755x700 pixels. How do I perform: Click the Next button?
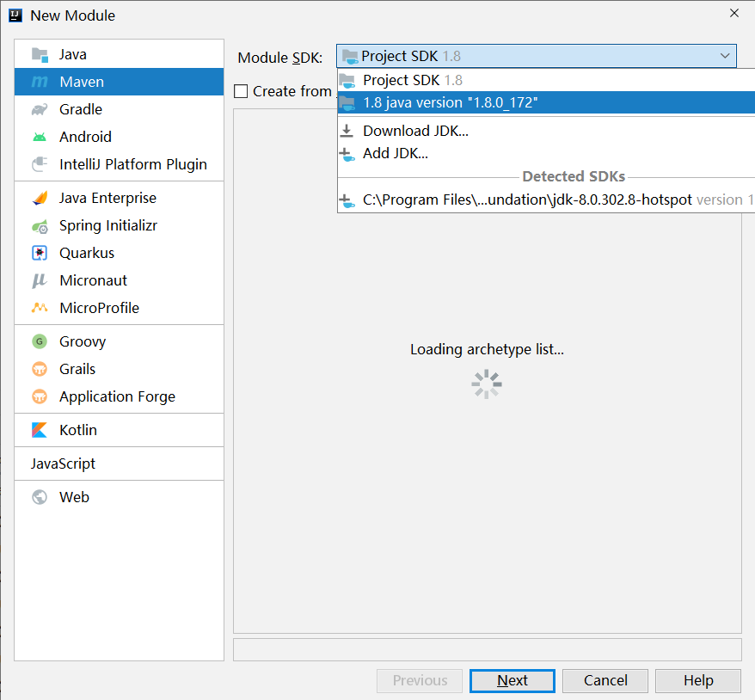pos(513,681)
